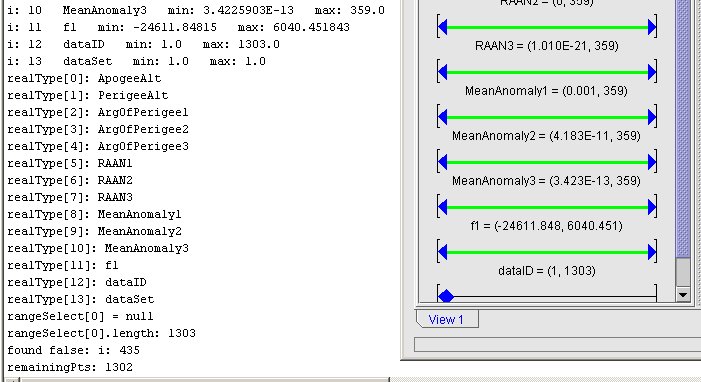Click the left blue arrow of the f1 slider
This screenshot has width=701, height=382.
point(443,207)
